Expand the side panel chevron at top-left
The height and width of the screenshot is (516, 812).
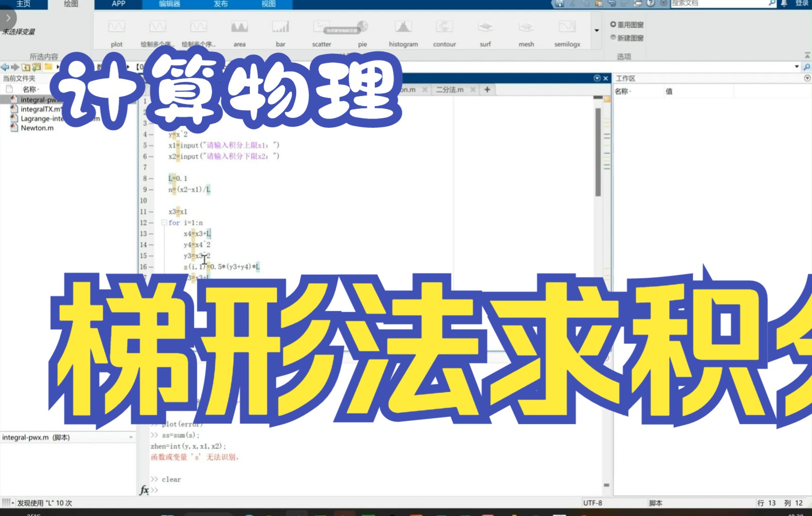coord(8,18)
